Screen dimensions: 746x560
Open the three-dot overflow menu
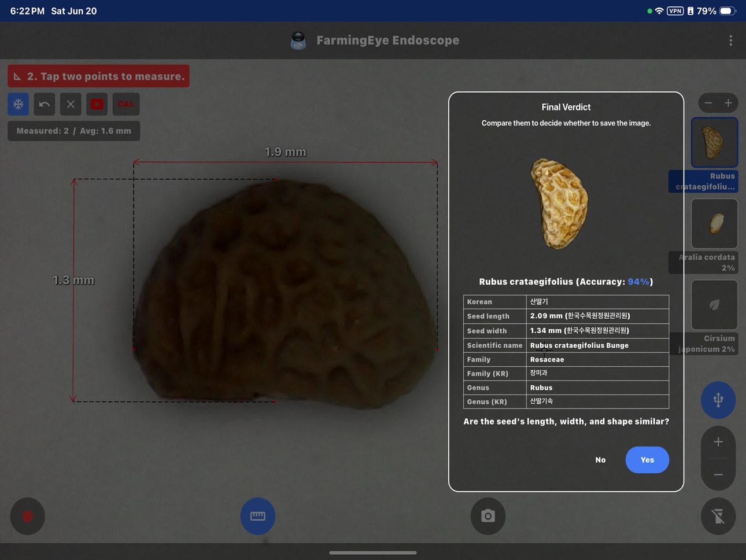pos(730,40)
